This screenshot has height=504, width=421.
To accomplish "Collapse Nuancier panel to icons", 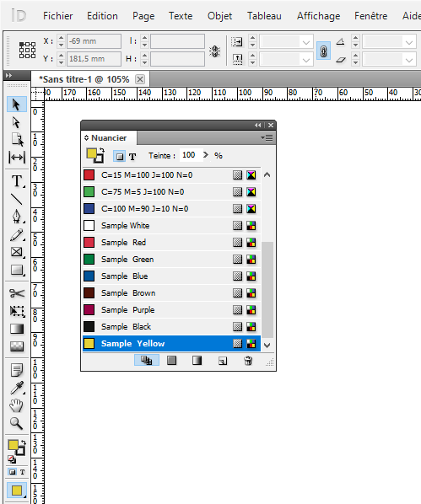I will [x=258, y=125].
